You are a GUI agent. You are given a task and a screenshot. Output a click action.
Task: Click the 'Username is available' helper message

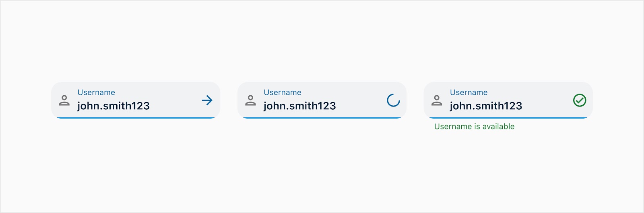point(474,127)
